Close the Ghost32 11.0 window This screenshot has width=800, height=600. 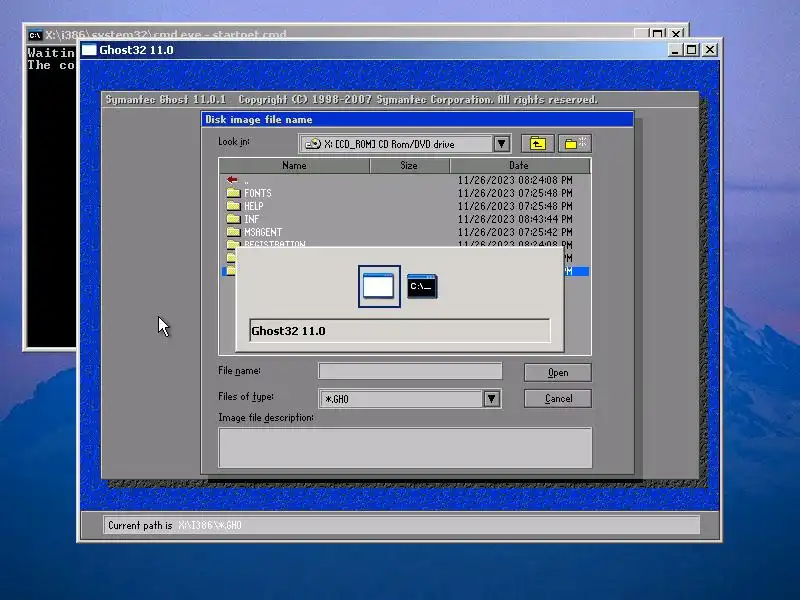[710, 50]
